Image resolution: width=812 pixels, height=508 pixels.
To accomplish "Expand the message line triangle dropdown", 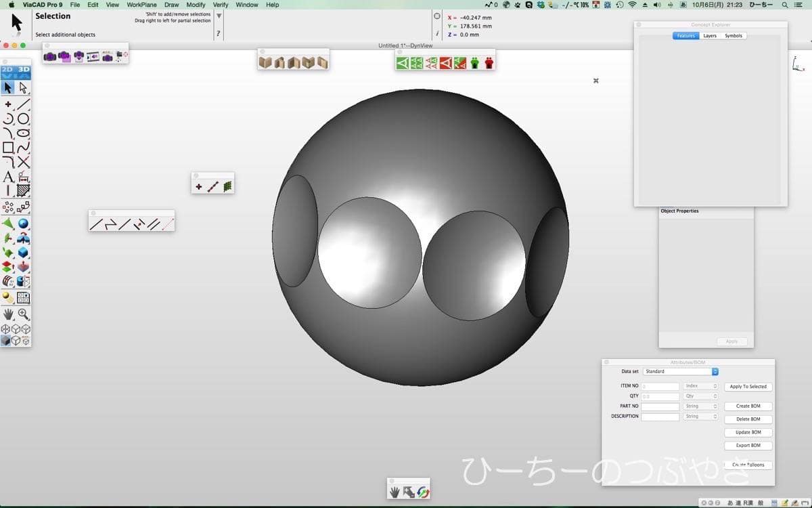I will pyautogui.click(x=219, y=16).
